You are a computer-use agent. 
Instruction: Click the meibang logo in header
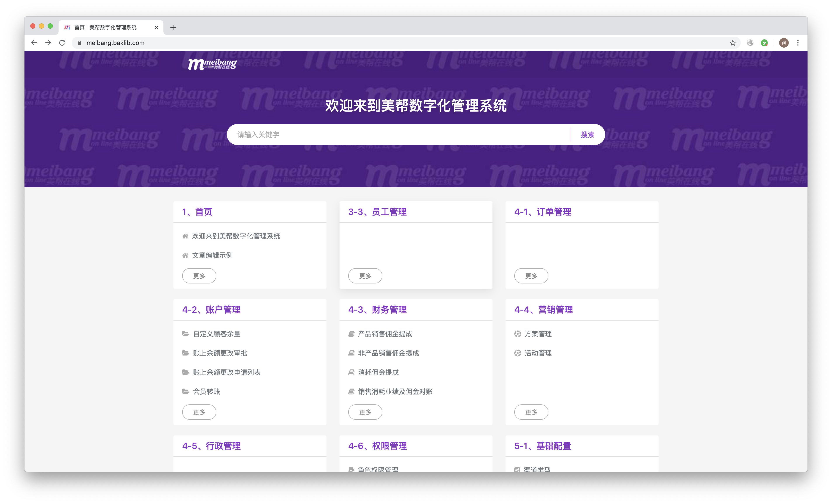click(212, 64)
